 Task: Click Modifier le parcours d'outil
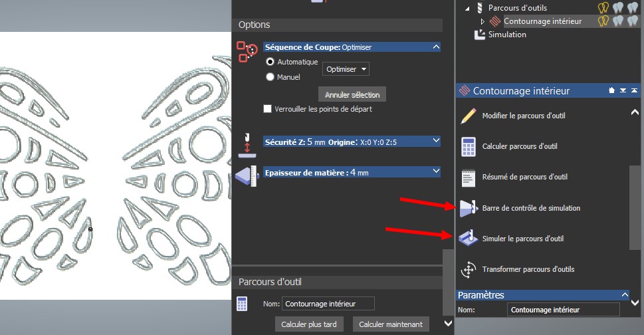pos(524,116)
